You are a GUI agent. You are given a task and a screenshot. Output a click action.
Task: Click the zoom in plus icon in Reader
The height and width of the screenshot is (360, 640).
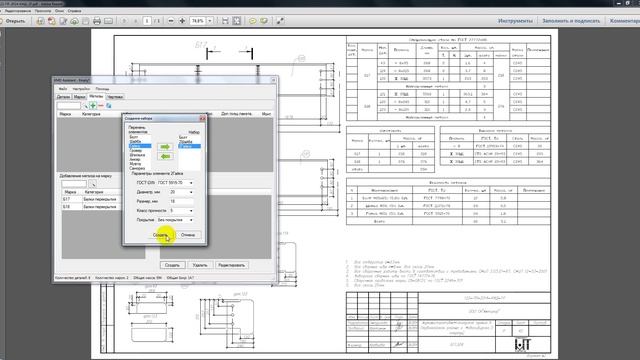pos(182,21)
